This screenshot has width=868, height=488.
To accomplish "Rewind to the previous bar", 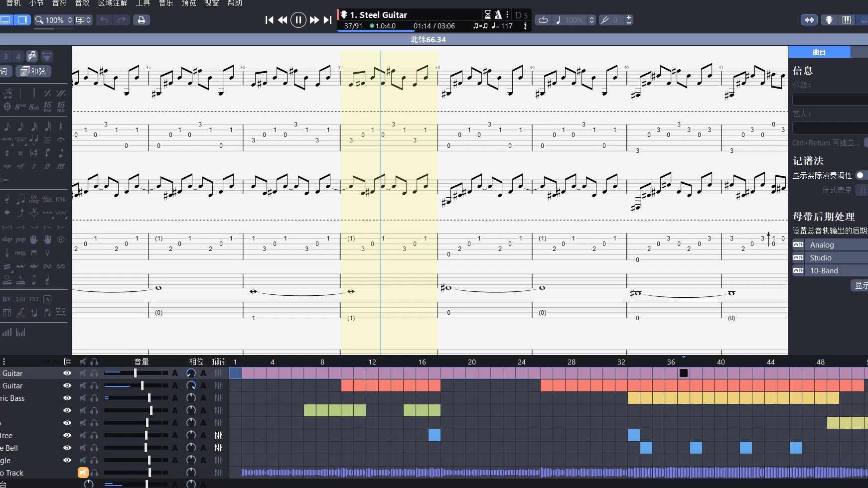I will (x=283, y=20).
